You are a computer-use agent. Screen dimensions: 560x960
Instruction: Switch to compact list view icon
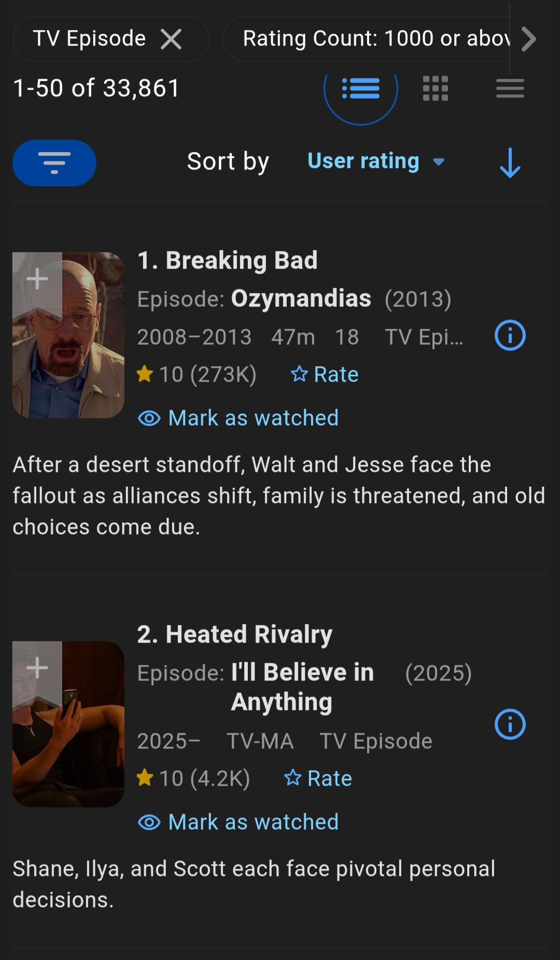(x=510, y=88)
